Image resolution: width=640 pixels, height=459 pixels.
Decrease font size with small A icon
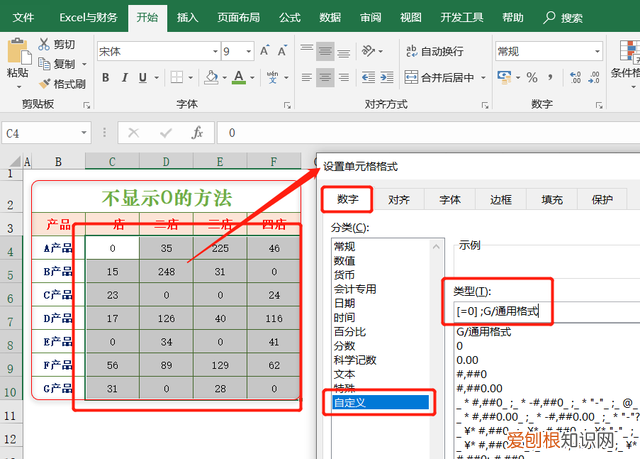[x=282, y=51]
